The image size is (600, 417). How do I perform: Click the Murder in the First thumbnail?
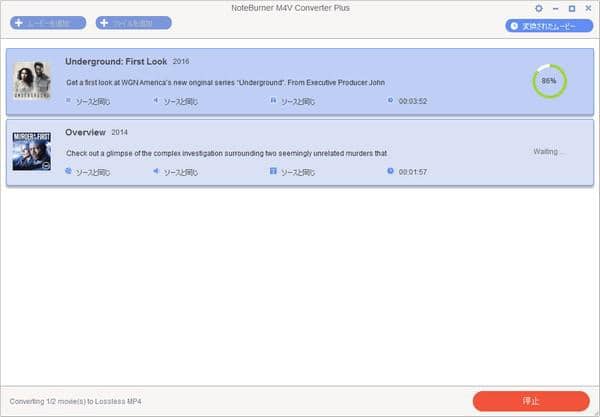[x=32, y=152]
